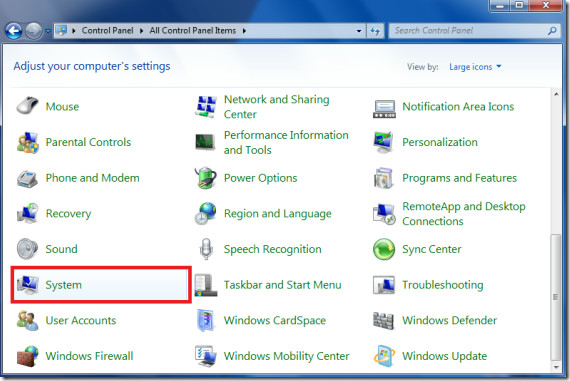The image size is (570, 381).
Task: Click the Recovery icon
Action: (27, 213)
